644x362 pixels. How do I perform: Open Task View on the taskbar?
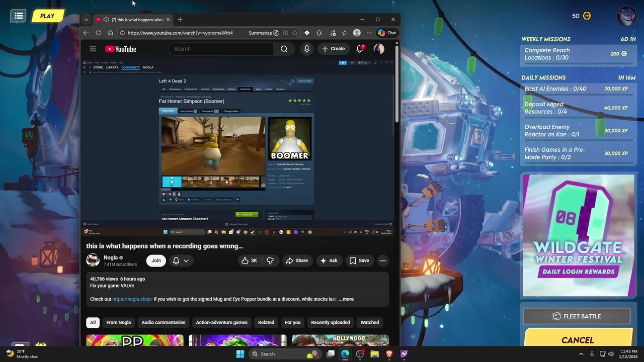[331, 354]
